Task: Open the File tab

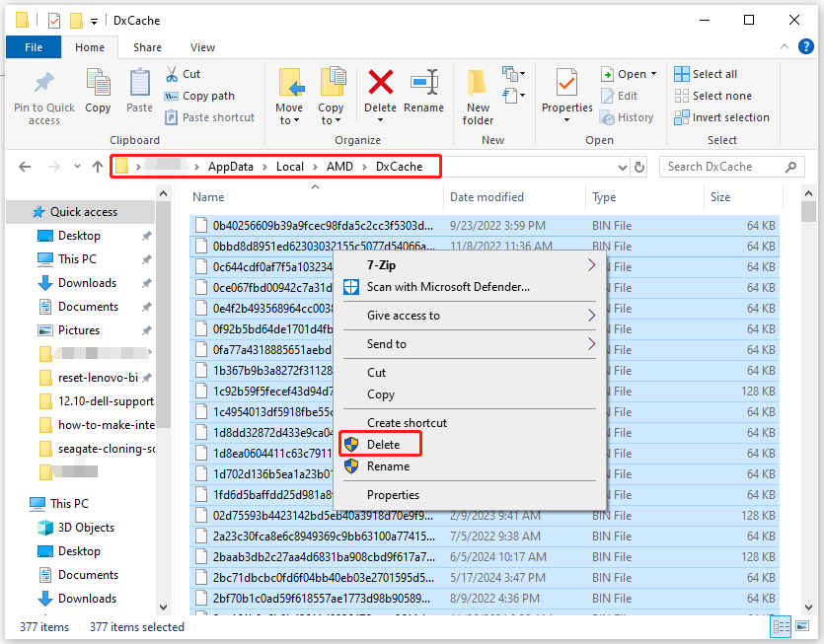Action: (34, 47)
